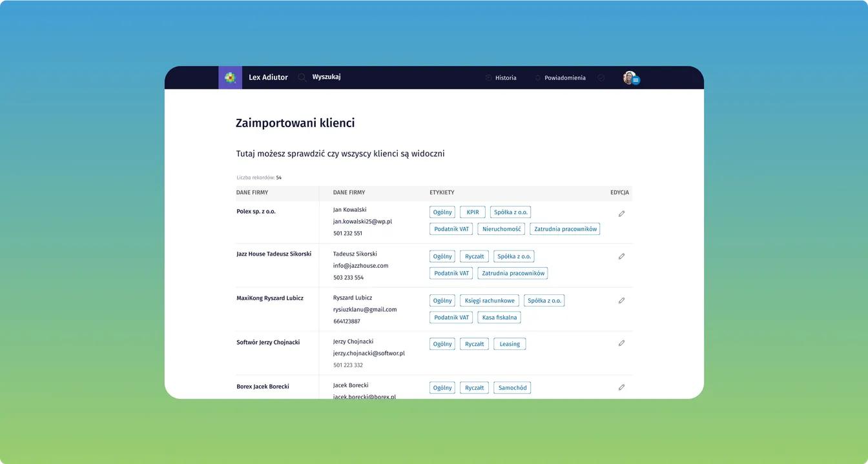Screen dimensions: 868x464
Task: Select the Kasa fiskalna tag
Action: click(x=499, y=318)
